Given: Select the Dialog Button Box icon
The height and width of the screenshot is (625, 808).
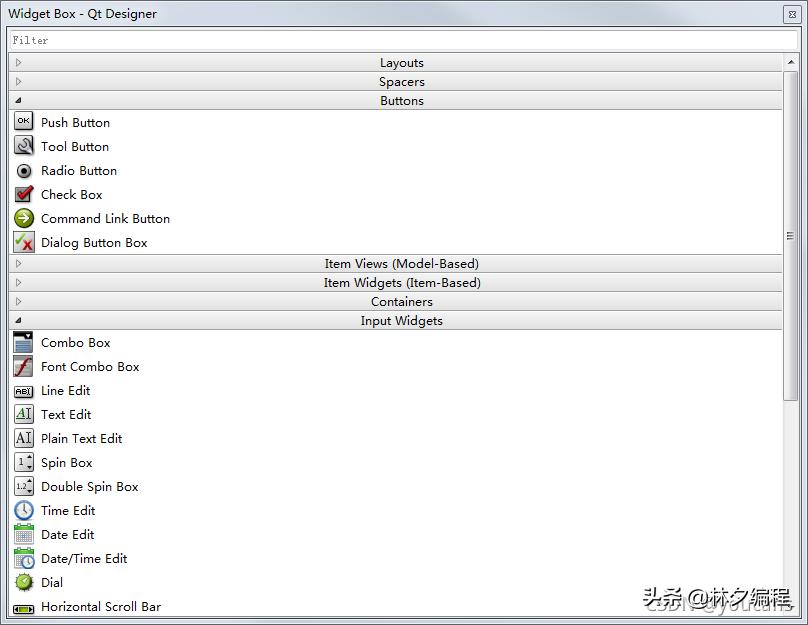Looking at the screenshot, I should tap(24, 242).
